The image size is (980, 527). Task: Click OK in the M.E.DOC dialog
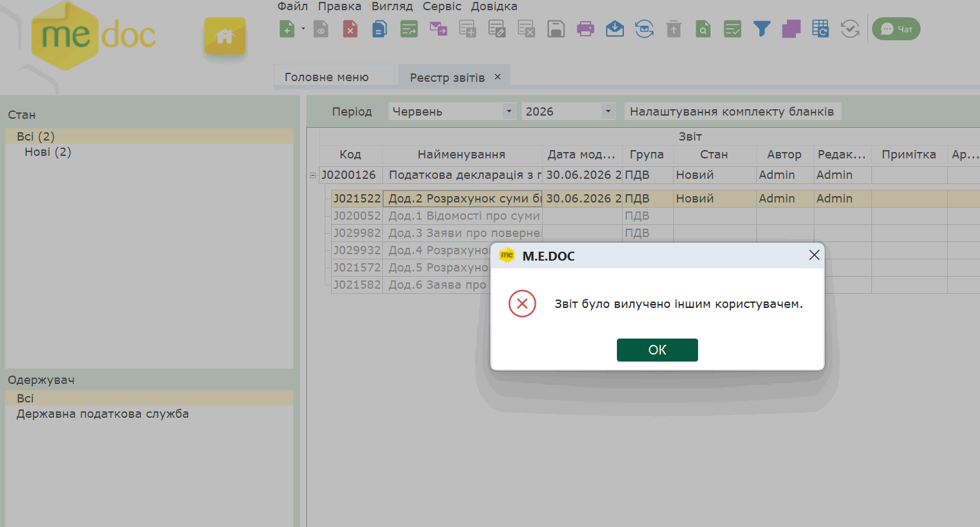657,350
